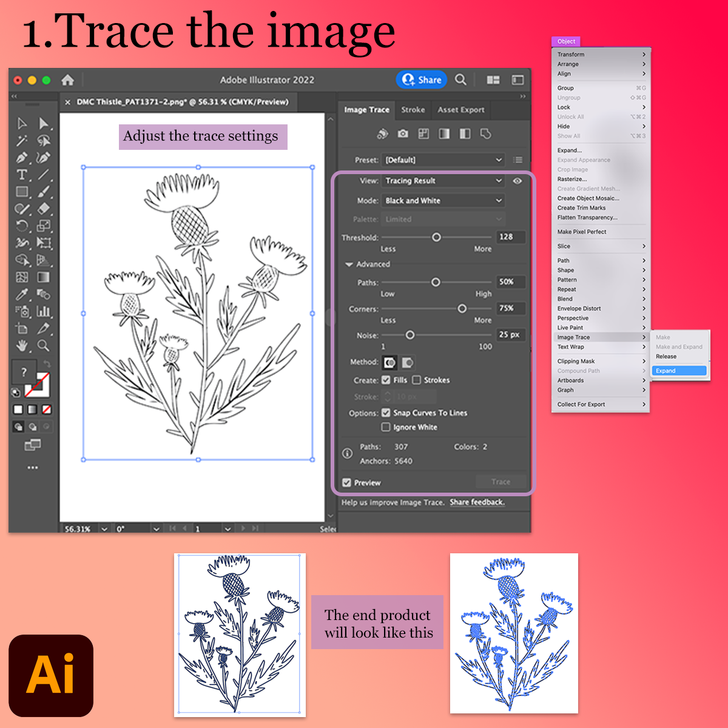
Task: Select the Pen tool
Action: click(x=22, y=157)
